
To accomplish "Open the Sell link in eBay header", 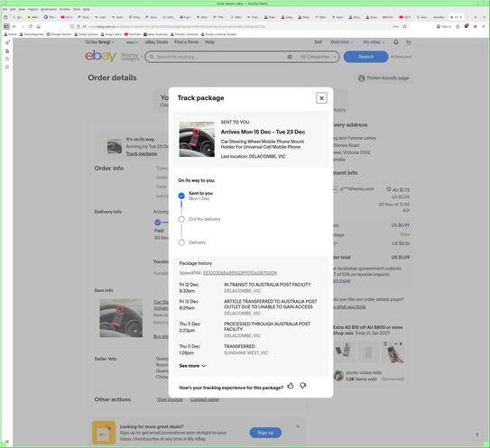I will [x=318, y=41].
